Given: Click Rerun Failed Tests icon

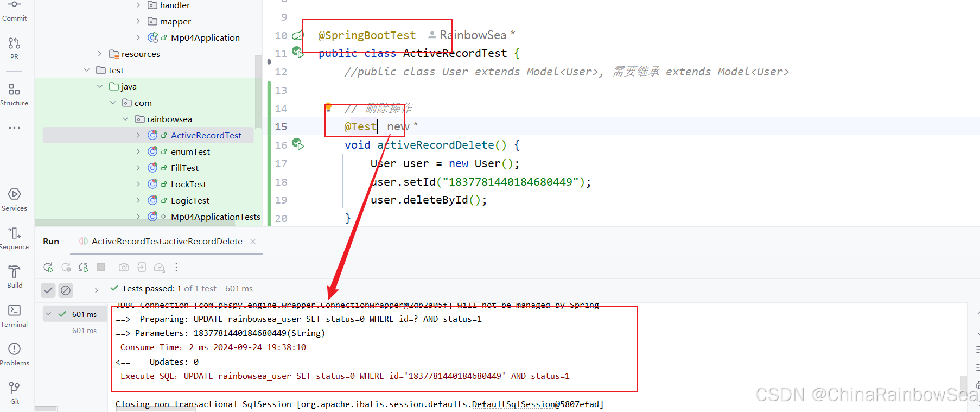Looking at the screenshot, I should coord(66,267).
